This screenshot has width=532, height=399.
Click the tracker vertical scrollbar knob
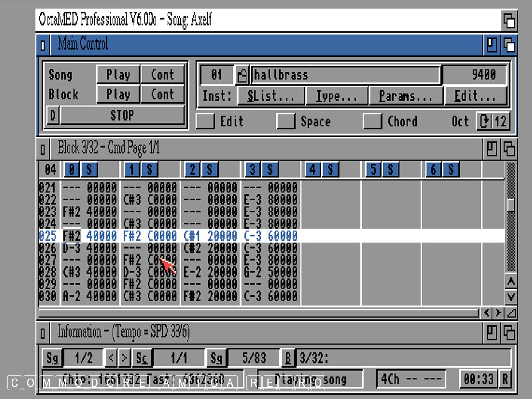pos(511,205)
